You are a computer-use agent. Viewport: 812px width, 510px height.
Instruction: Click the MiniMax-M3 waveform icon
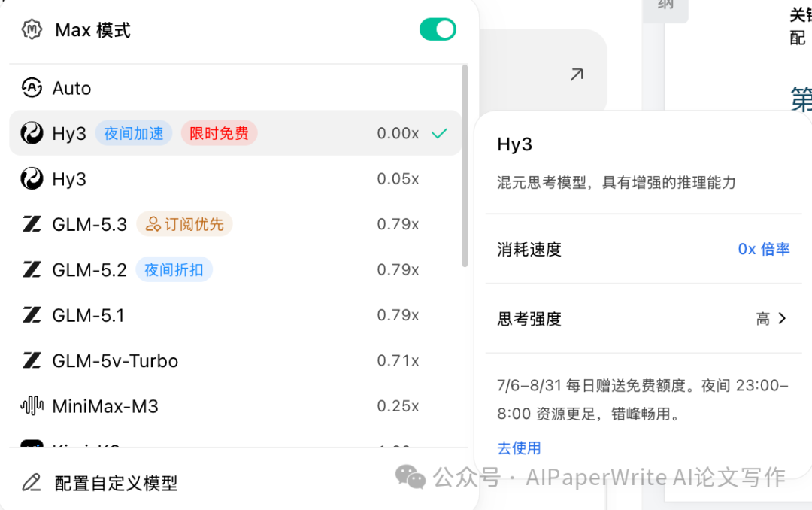[32, 406]
